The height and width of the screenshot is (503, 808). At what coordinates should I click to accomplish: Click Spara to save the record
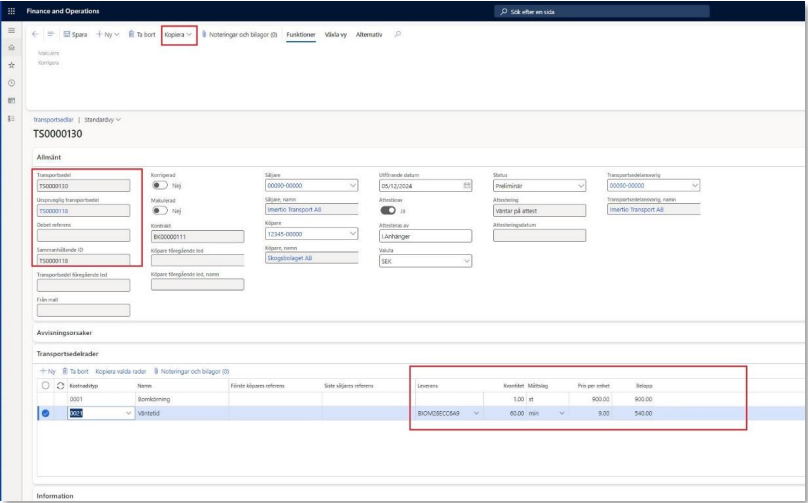tap(76, 34)
